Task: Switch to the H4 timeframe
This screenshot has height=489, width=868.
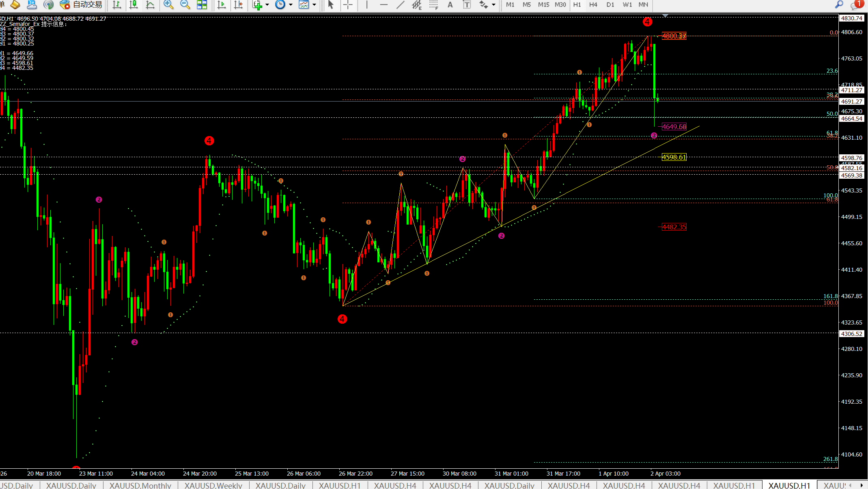Action: [593, 5]
